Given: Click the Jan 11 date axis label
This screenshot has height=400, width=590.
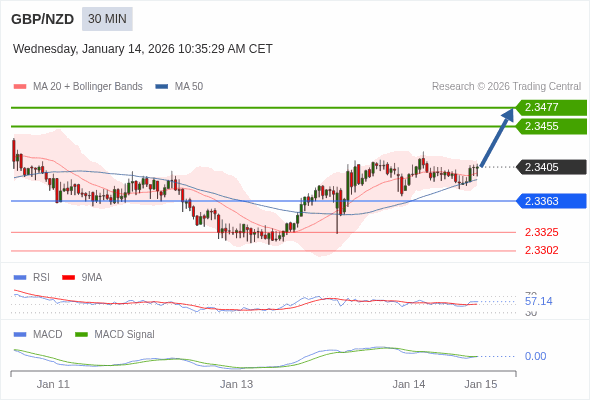Looking at the screenshot, I should coord(53,385).
